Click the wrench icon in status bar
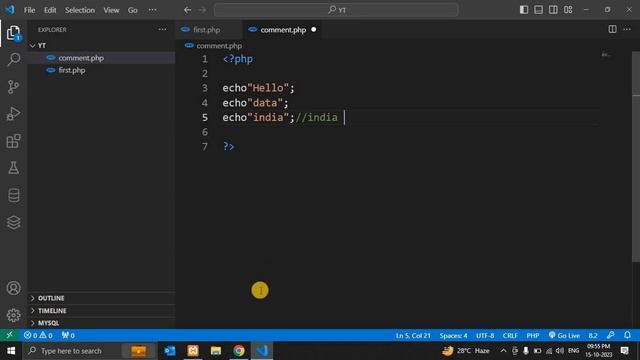This screenshot has width=640, height=360. tap(611, 335)
